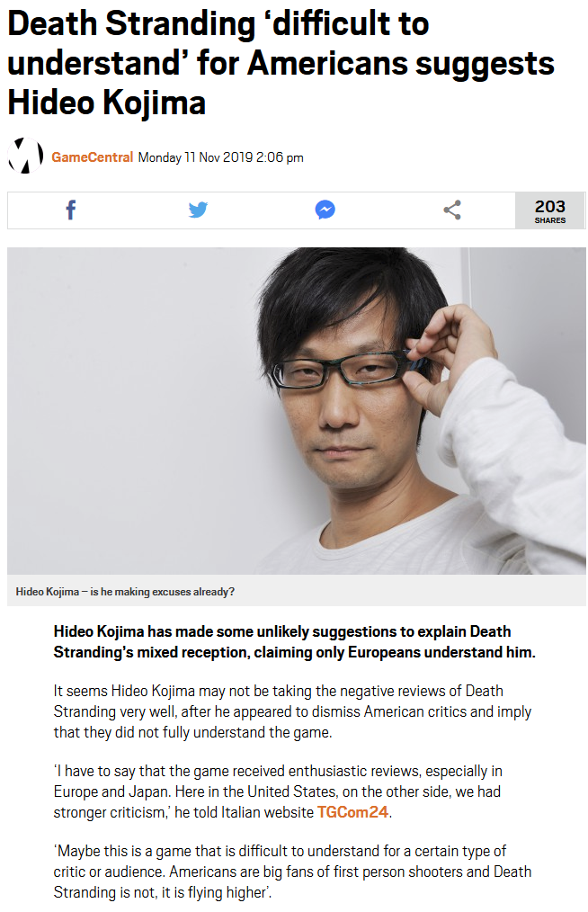
Task: Open the generic share options icon
Action: point(452,210)
